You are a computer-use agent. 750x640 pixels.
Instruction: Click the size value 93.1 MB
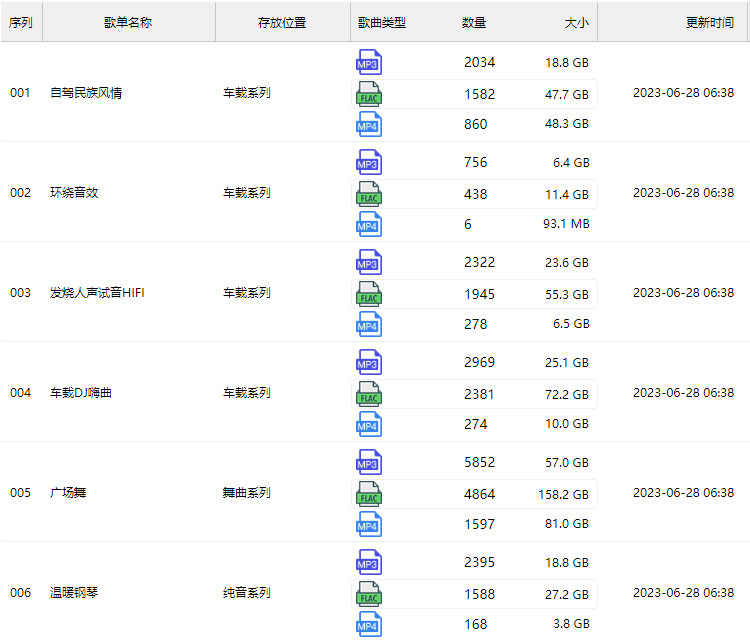pyautogui.click(x=566, y=224)
